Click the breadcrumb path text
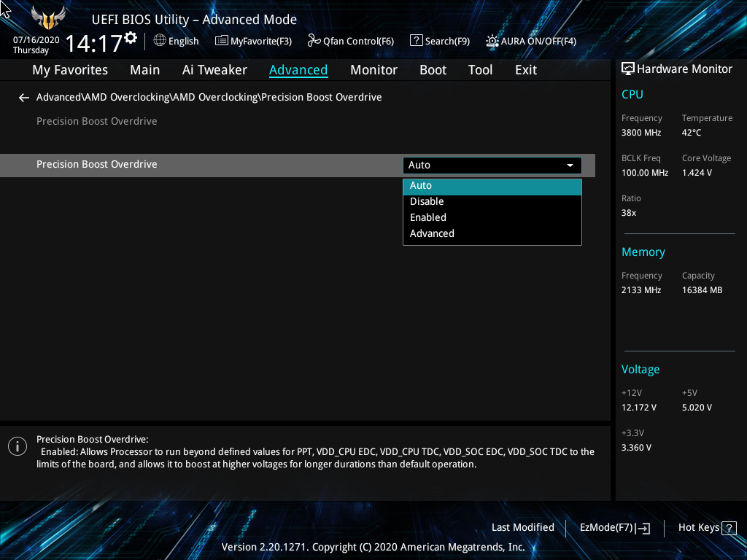This screenshot has width=747, height=560. pos(209,97)
